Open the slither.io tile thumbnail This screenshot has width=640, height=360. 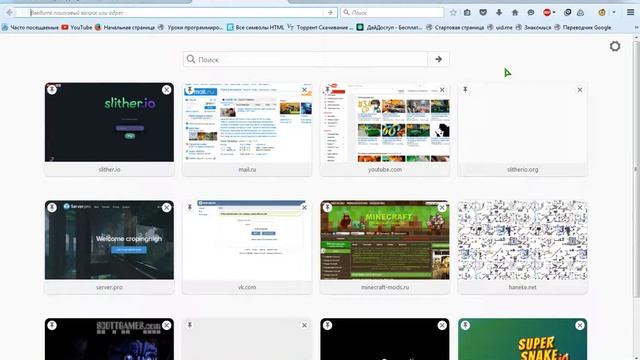pos(109,122)
